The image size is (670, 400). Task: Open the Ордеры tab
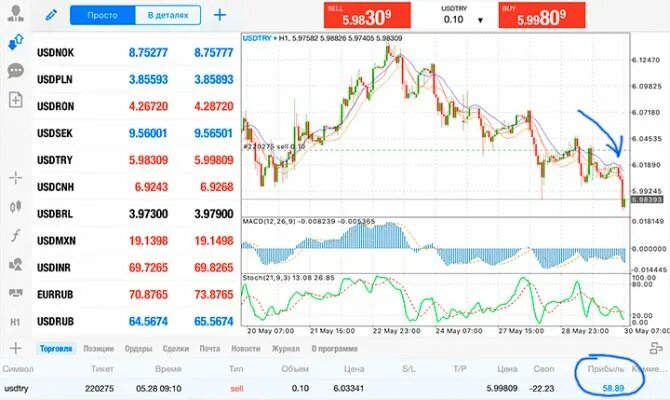138,349
